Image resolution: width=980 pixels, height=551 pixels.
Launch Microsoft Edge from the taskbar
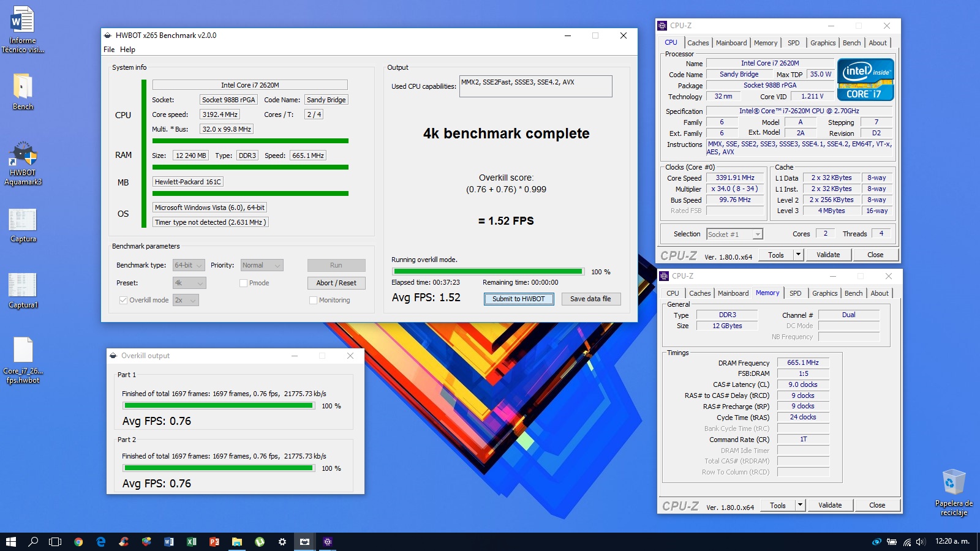point(101,542)
